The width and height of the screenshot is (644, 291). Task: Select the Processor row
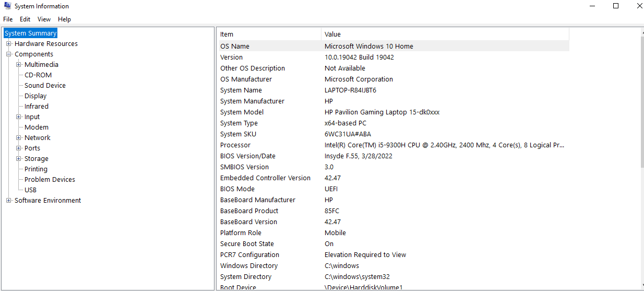coord(393,145)
